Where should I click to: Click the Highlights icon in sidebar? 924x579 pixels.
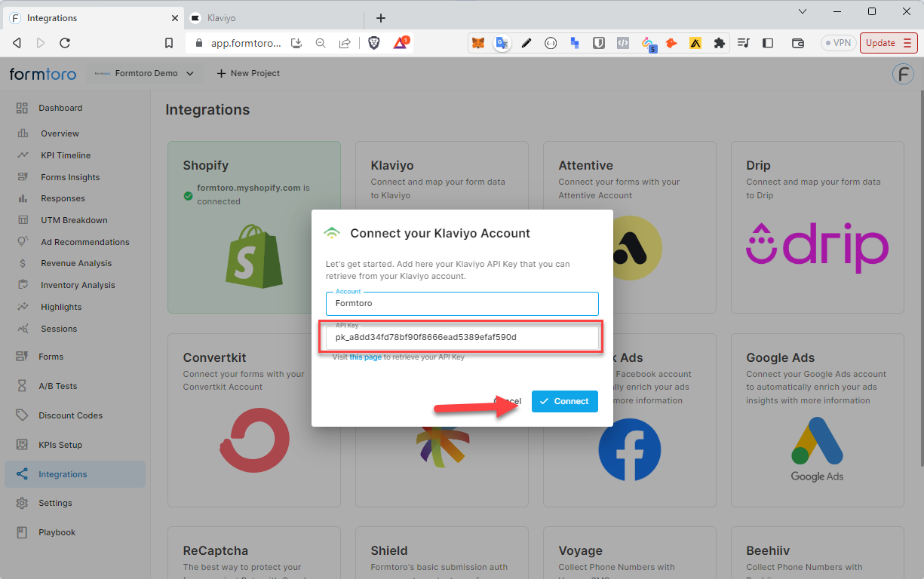23,307
